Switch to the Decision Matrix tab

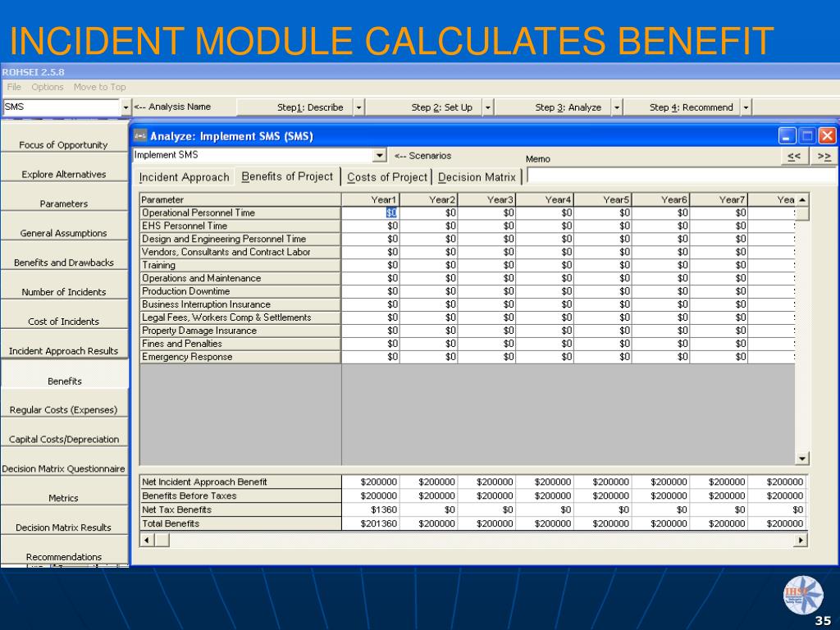click(477, 177)
